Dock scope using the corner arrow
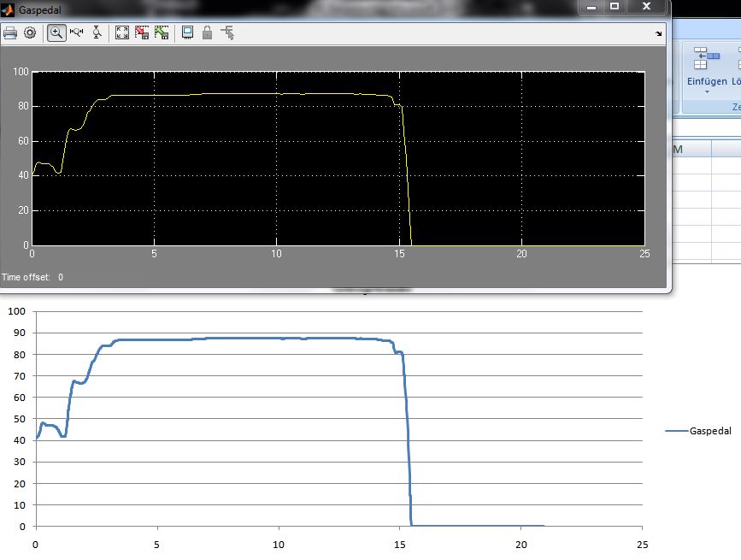The image size is (741, 560). (x=659, y=33)
